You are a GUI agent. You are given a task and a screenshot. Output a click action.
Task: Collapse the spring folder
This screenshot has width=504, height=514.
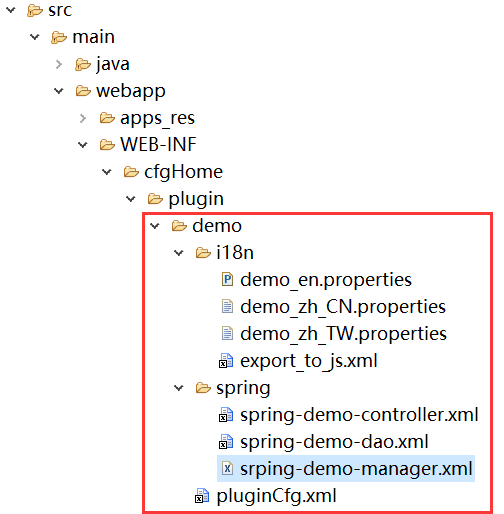coord(179,388)
